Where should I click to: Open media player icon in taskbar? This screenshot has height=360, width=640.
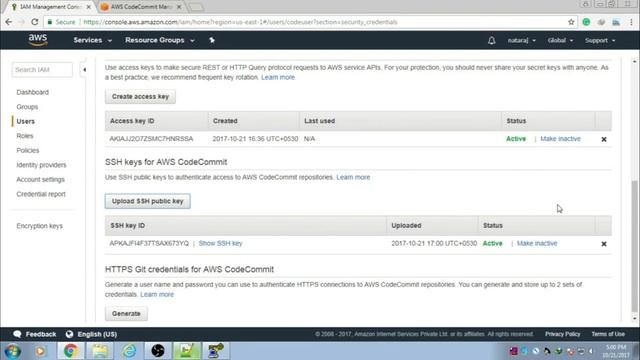point(40,351)
